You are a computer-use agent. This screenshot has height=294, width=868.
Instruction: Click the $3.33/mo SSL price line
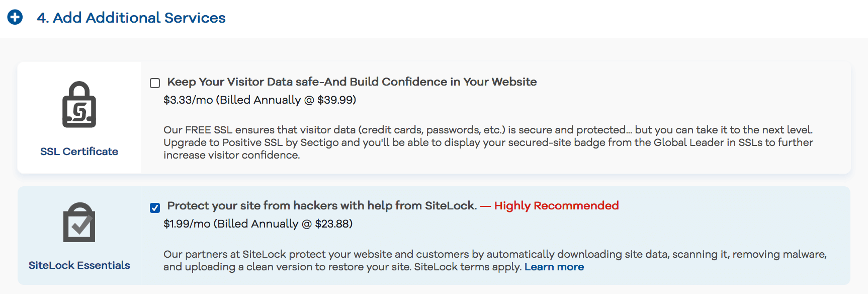pos(259,100)
